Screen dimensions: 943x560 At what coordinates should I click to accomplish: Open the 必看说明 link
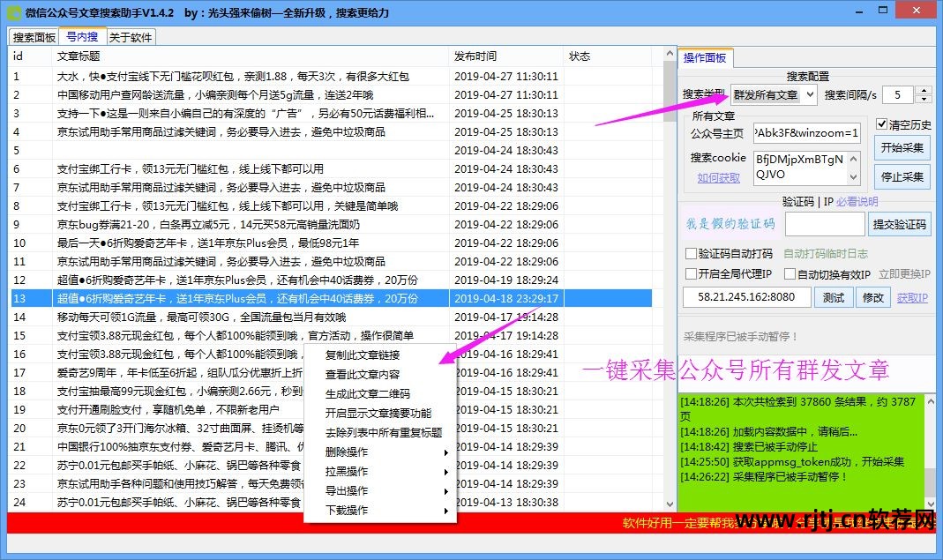click(x=857, y=201)
